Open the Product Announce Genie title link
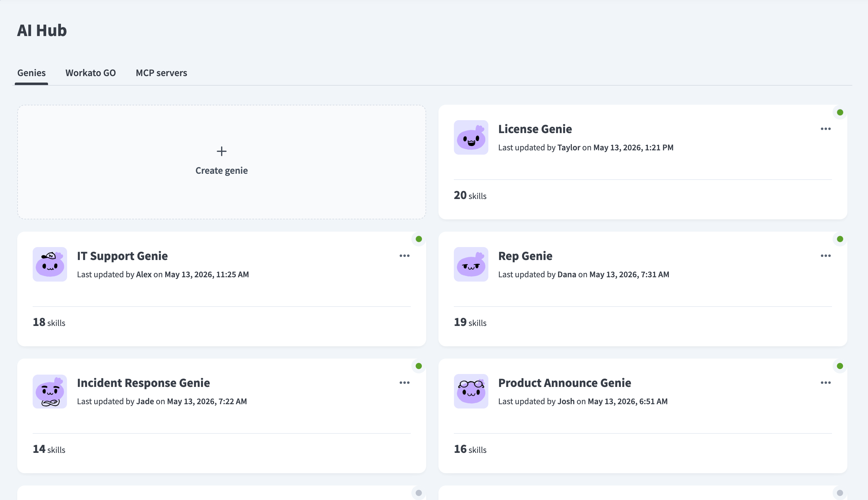The width and height of the screenshot is (868, 500). point(565,383)
